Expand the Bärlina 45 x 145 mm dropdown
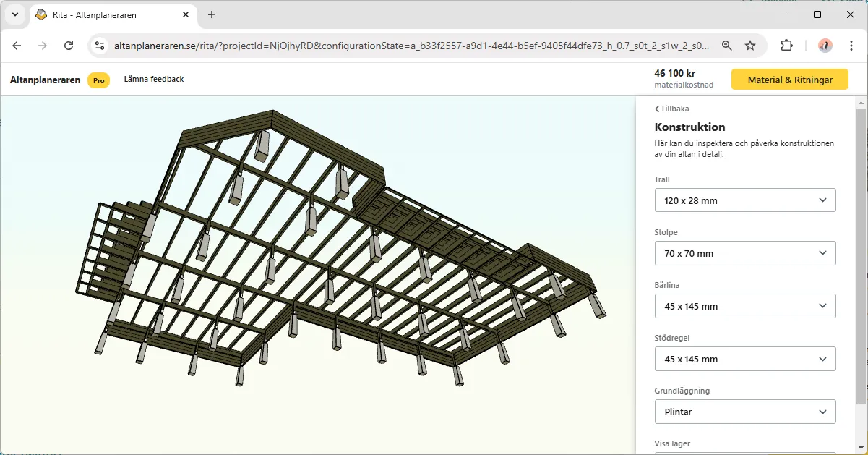868x455 pixels. coord(744,306)
